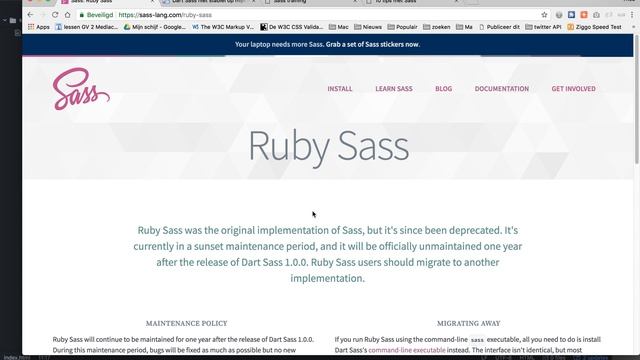
Task: Open the Mijn schijf - Google bookmark
Action: pos(155,27)
